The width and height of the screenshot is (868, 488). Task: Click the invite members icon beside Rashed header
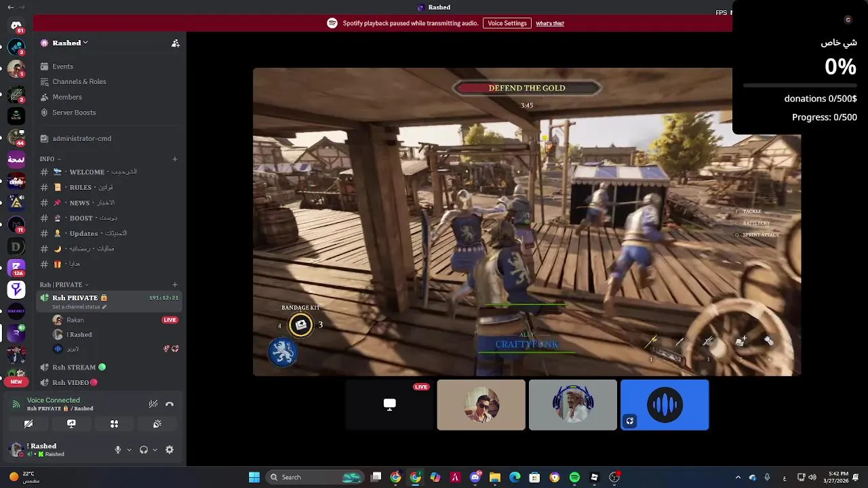(175, 43)
